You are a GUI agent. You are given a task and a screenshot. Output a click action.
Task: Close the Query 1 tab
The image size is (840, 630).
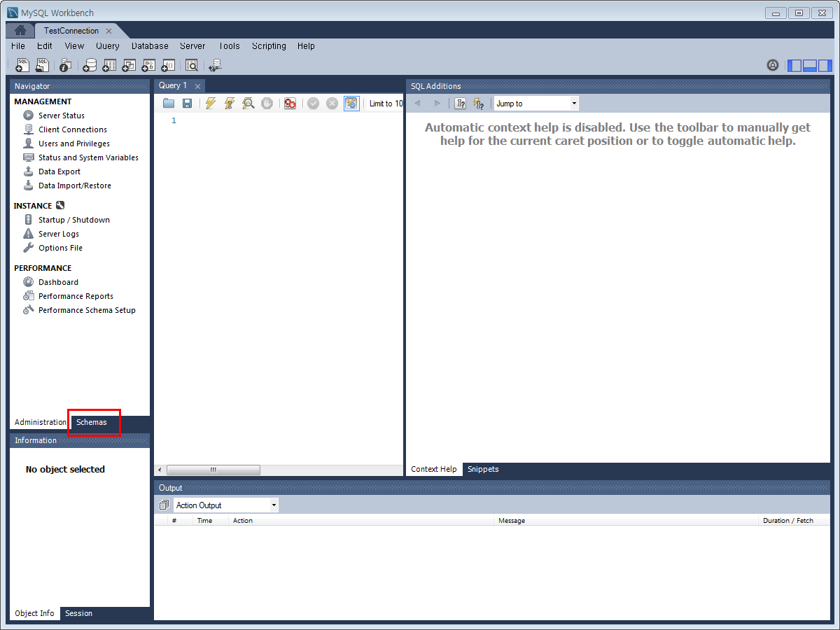[x=197, y=86]
